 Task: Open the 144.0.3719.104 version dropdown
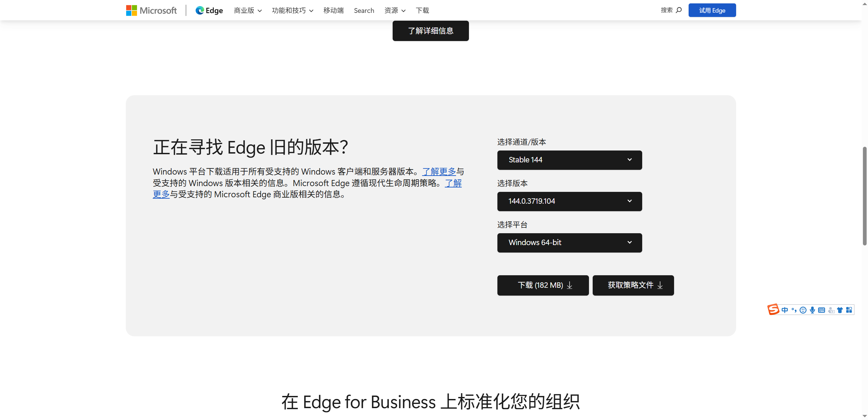[x=569, y=201]
